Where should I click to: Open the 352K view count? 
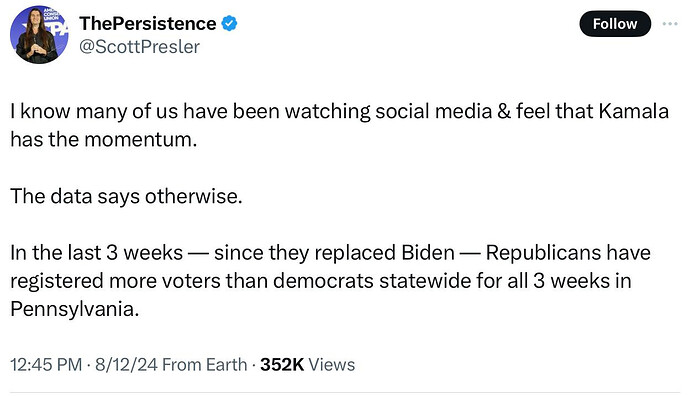pyautogui.click(x=282, y=365)
